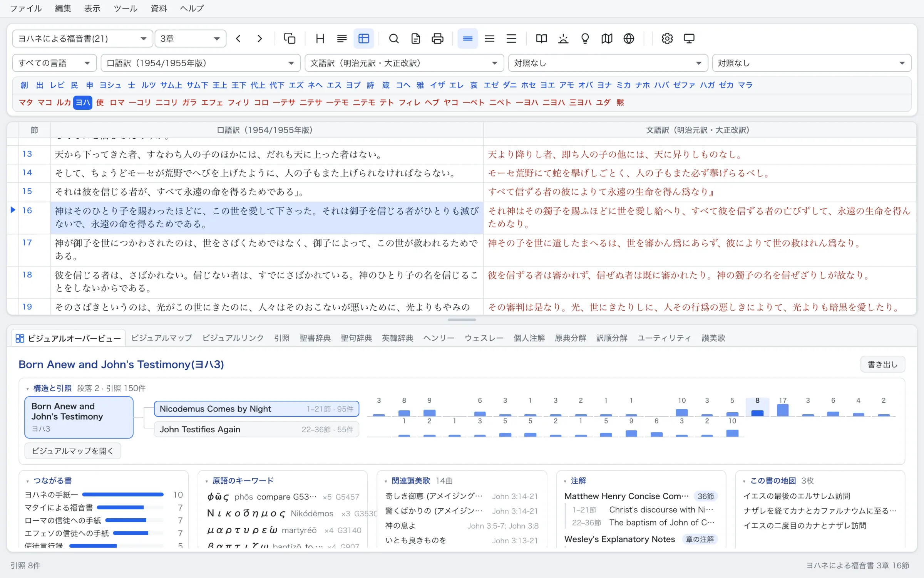Click ビジュアルマップを開く button
Viewport: 924px width, 578px height.
[73, 451]
